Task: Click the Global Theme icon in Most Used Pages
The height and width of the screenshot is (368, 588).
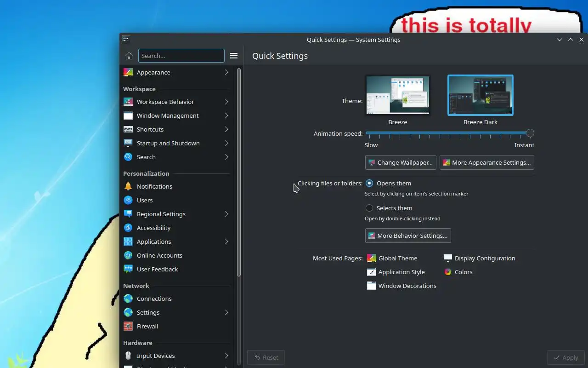Action: point(372,258)
